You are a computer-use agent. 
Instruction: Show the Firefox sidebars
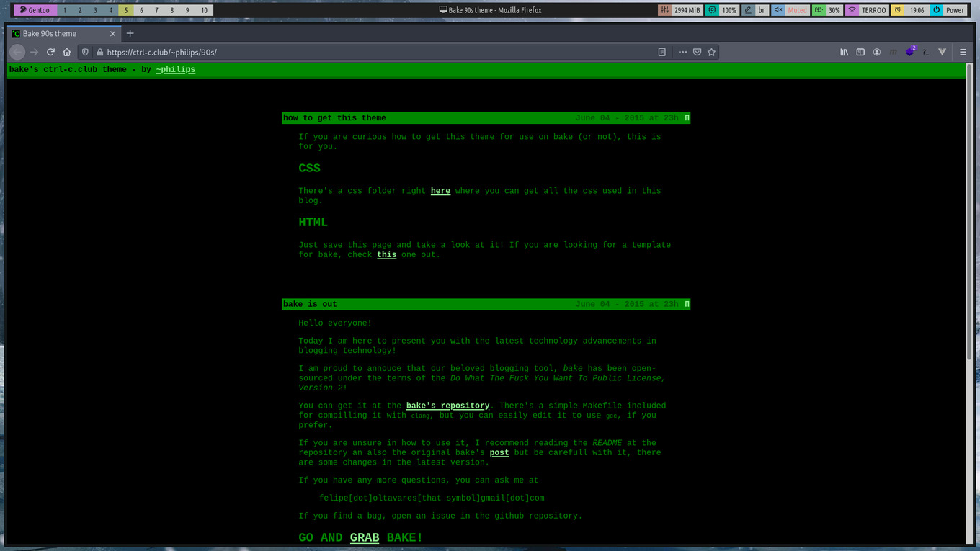[860, 52]
